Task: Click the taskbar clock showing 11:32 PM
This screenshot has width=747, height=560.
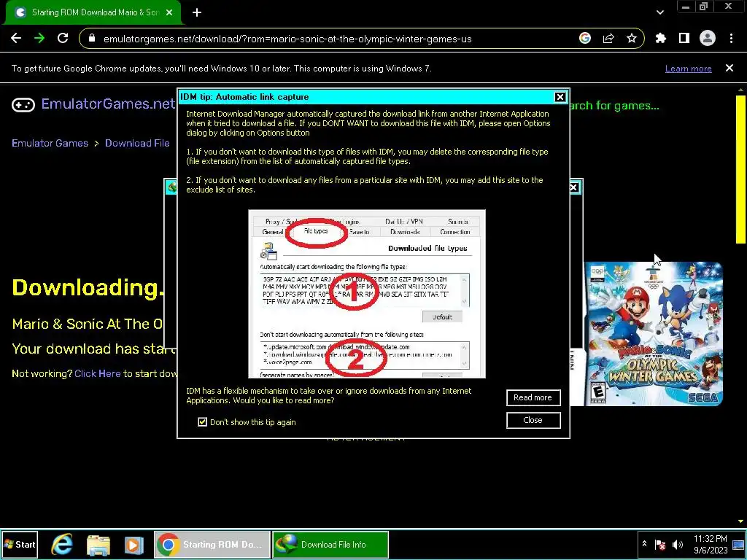Action: [711, 544]
